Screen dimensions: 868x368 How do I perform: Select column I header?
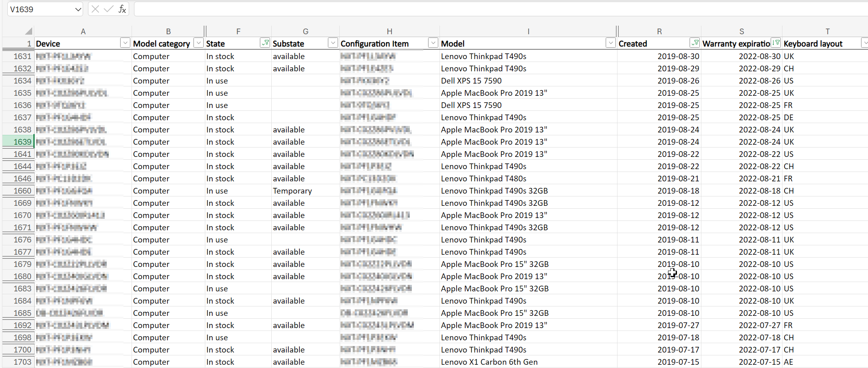coord(528,31)
